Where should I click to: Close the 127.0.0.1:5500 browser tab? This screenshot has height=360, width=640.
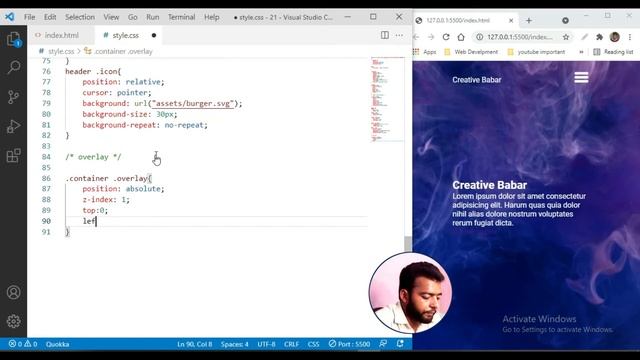(511, 20)
